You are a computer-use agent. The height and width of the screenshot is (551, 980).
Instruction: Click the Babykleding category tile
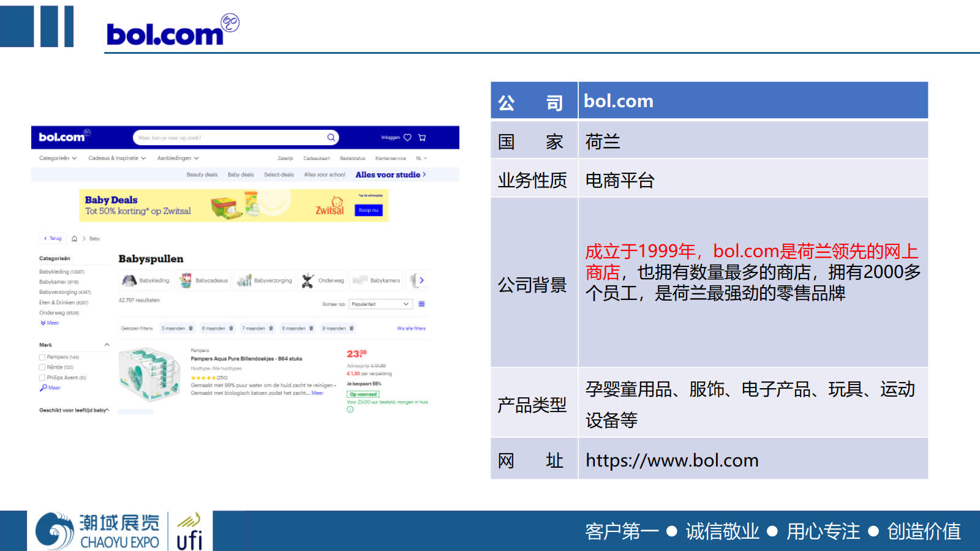tap(146, 280)
